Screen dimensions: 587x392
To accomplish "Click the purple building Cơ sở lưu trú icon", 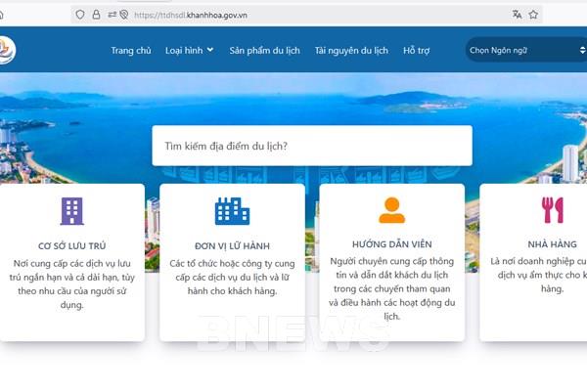I will pos(71,211).
